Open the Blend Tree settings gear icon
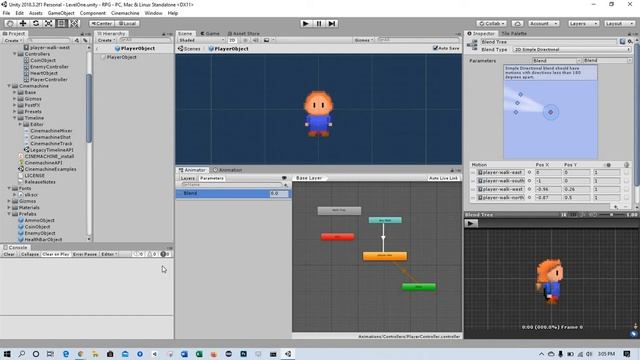Viewport: 640px width, 360px height. tap(630, 42)
